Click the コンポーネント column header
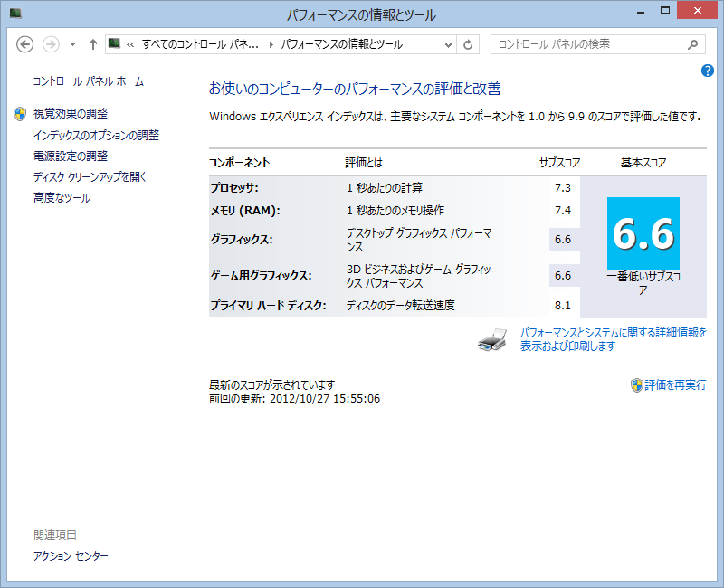The image size is (724, 588). 239,163
